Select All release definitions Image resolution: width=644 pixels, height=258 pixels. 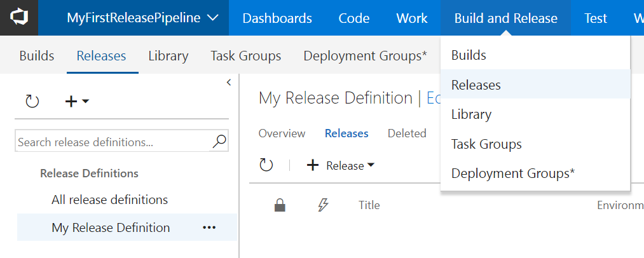109,200
